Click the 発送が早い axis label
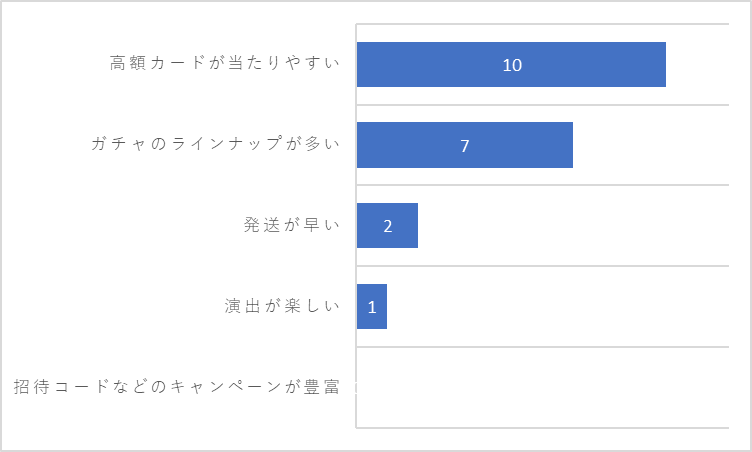 click(292, 225)
